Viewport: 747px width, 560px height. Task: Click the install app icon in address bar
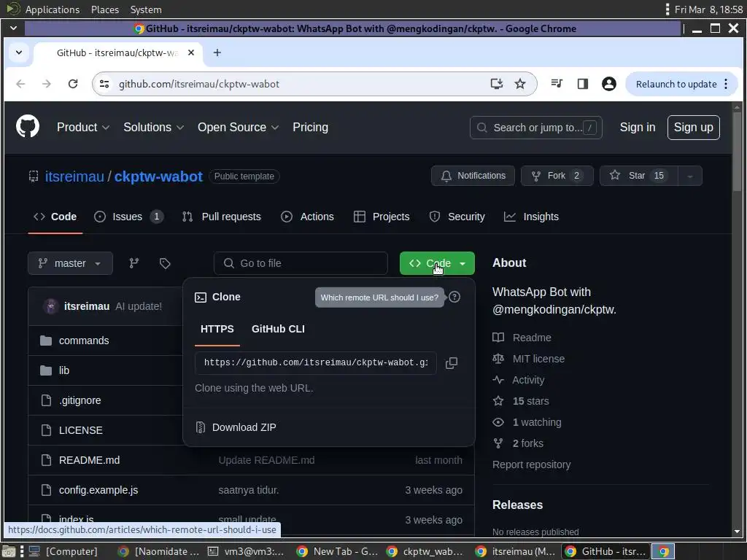coord(496,84)
